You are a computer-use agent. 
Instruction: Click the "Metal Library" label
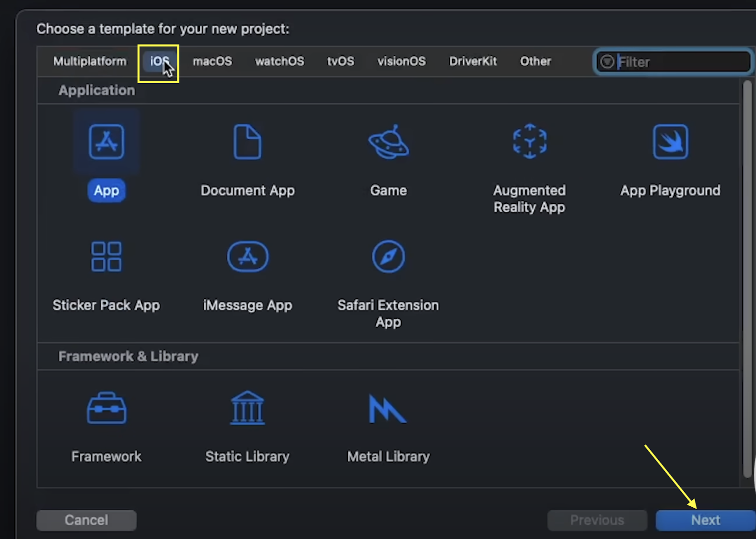[388, 456]
